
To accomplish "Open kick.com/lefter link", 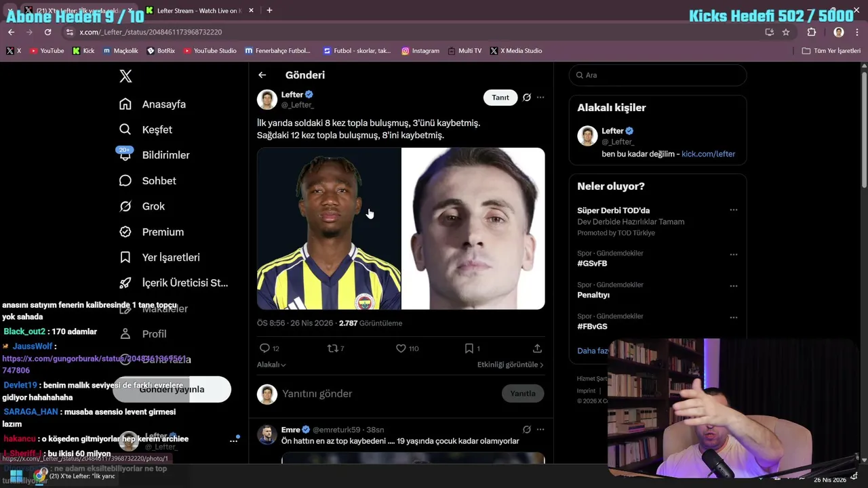I will click(708, 154).
